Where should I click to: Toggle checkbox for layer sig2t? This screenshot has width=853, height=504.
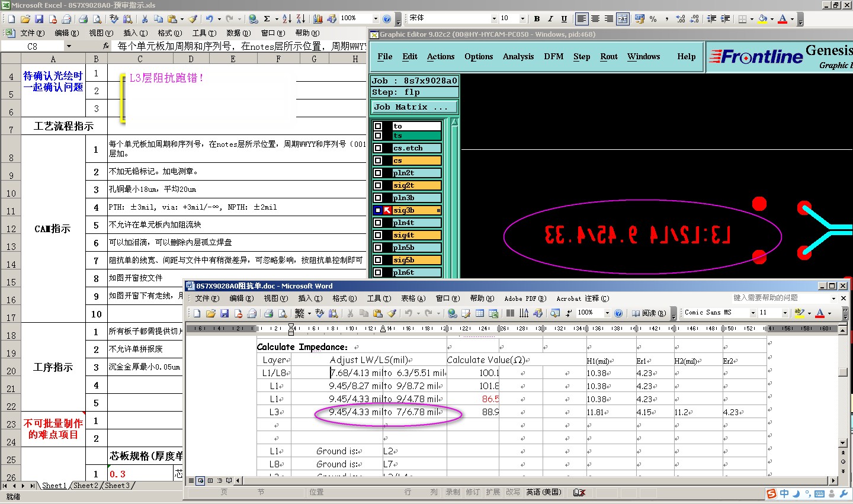click(x=378, y=185)
